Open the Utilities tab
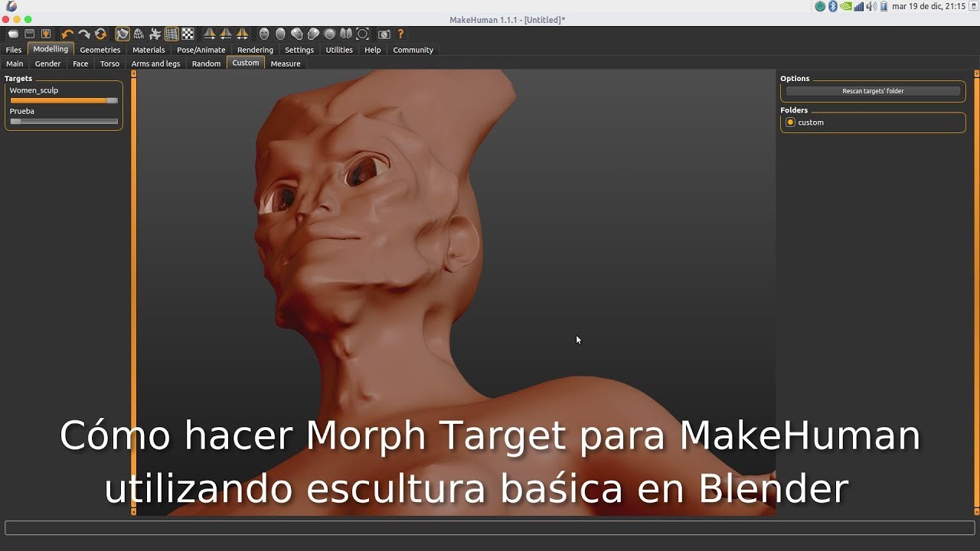 339,50
